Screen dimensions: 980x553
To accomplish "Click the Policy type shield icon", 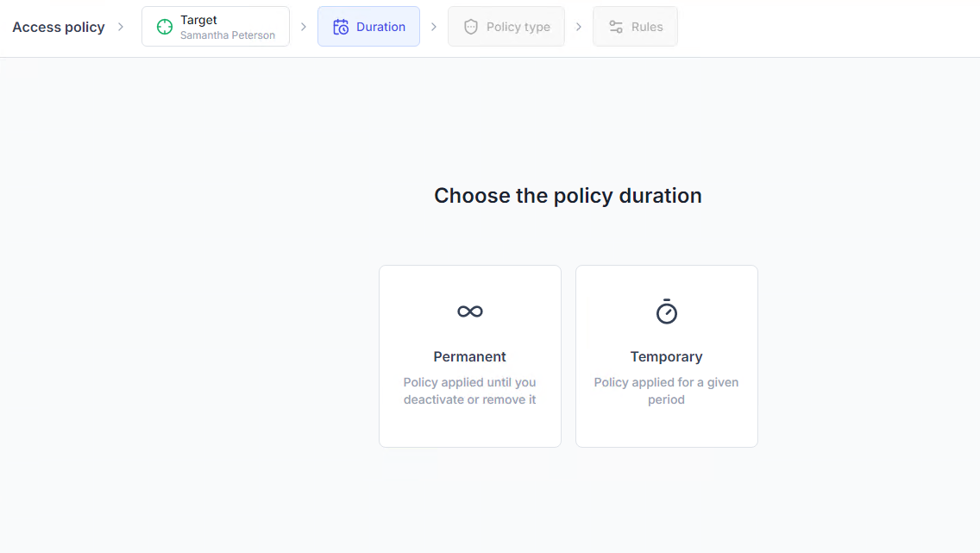I will point(470,27).
